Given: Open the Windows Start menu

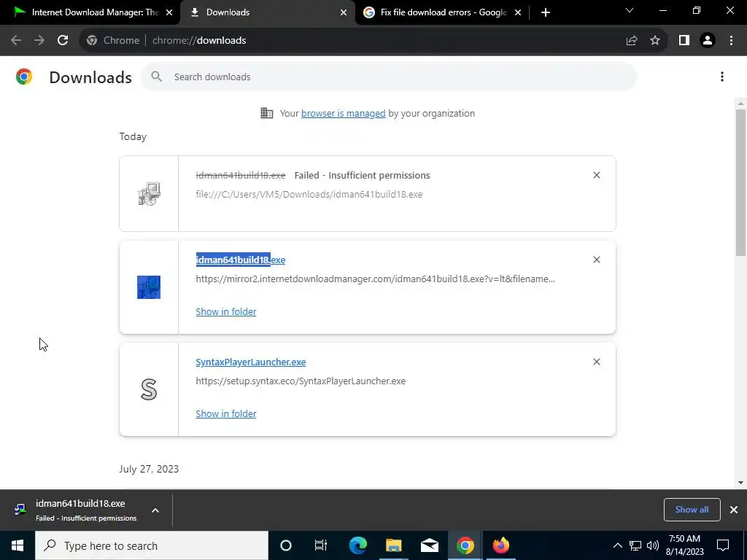Looking at the screenshot, I should click(18, 545).
